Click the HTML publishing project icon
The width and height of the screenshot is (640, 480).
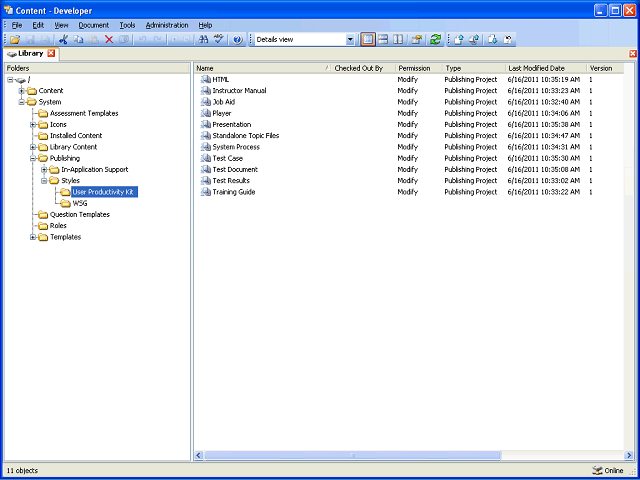pos(205,80)
